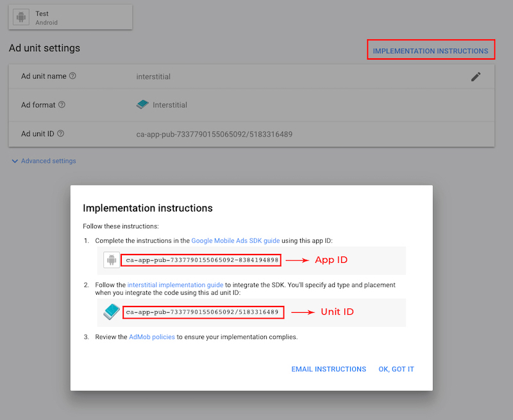This screenshot has height=420, width=513.
Task: Click the 'Ad unit name' label
Action: click(x=44, y=76)
